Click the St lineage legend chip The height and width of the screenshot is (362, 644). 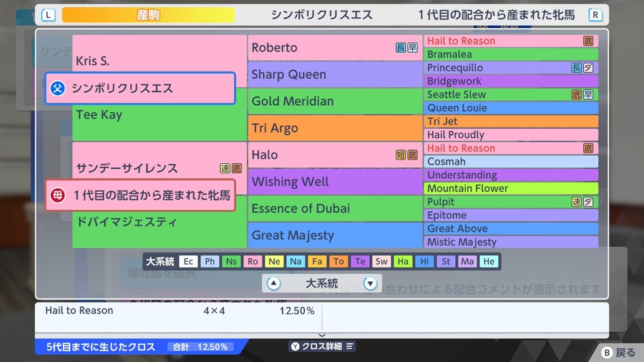[x=446, y=261]
